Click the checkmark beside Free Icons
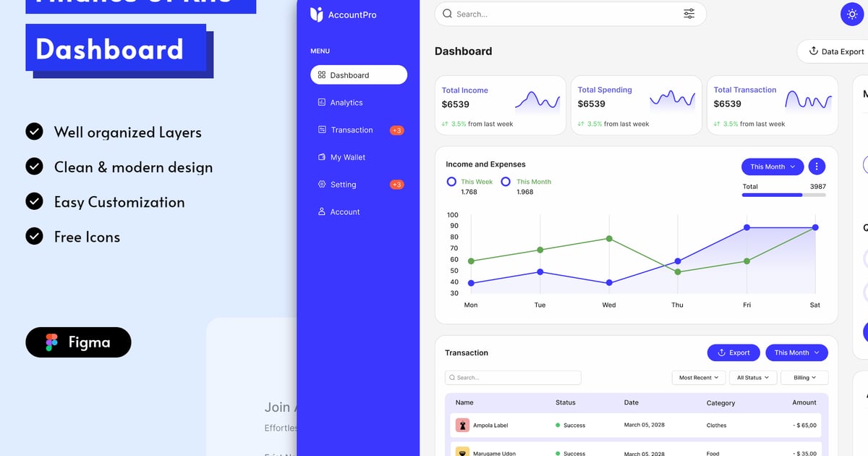The image size is (868, 456). coord(34,236)
